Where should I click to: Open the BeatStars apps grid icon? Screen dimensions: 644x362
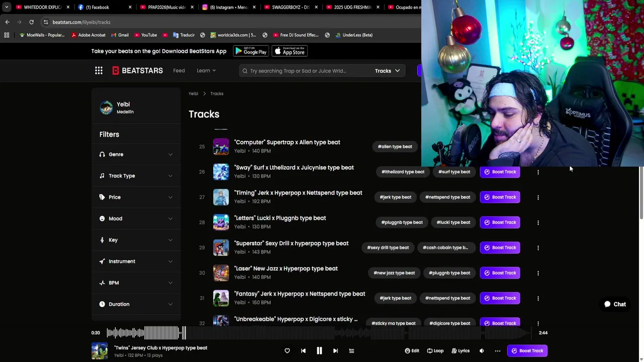point(99,71)
